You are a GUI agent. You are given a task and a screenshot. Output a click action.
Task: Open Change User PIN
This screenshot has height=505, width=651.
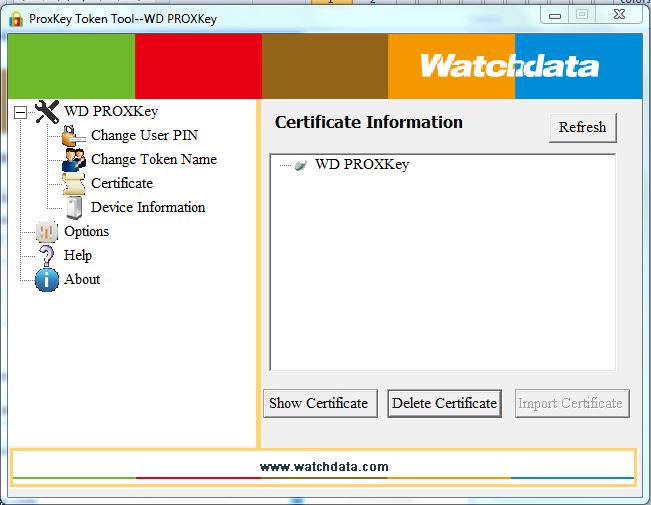tap(144, 135)
